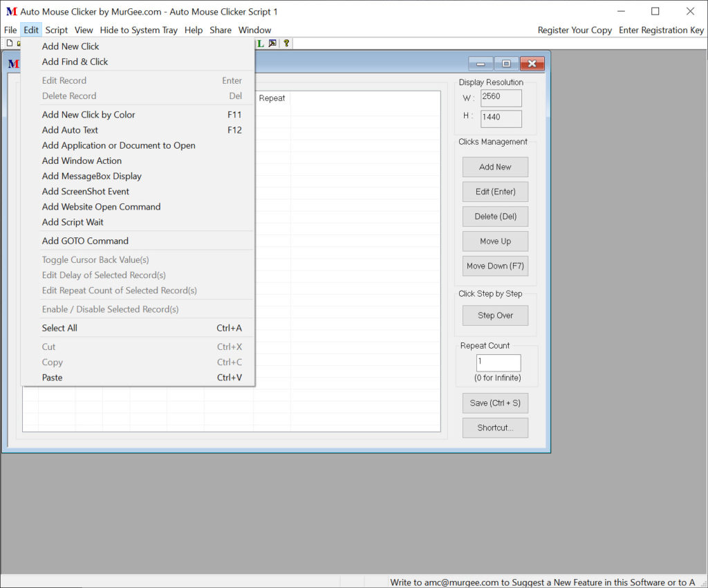The image size is (708, 588).
Task: Click the Save (Ctrl + S) button
Action: (x=495, y=403)
